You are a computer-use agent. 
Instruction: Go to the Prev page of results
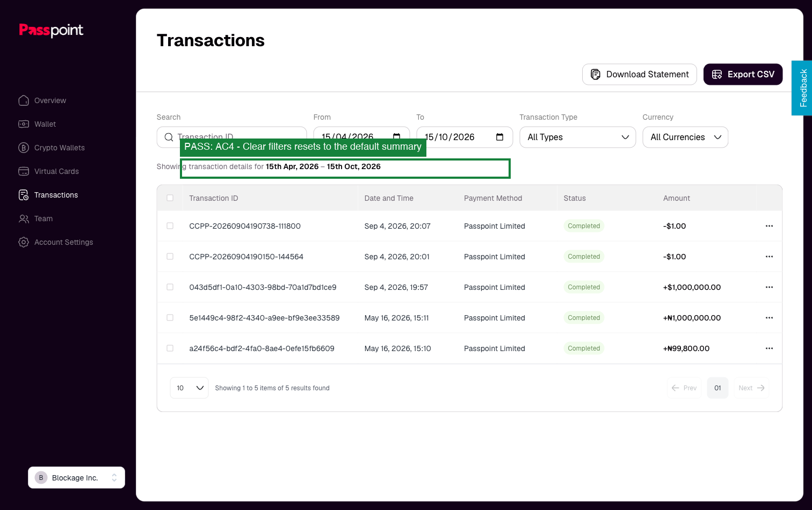tap(684, 388)
